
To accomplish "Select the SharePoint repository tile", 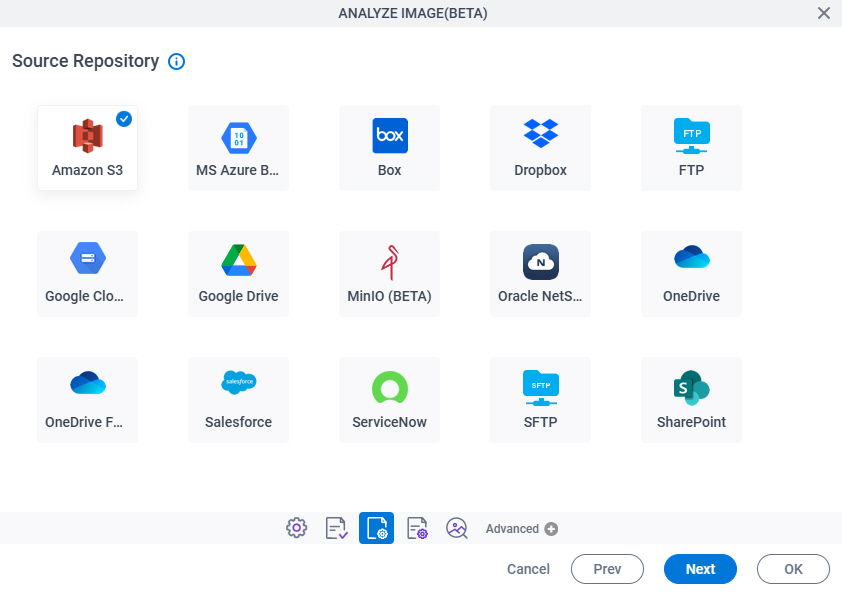I will (x=691, y=400).
